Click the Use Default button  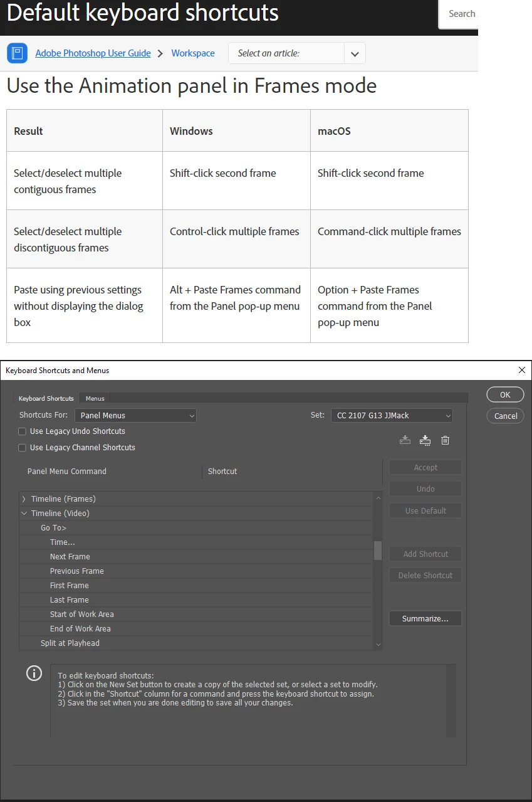425,510
